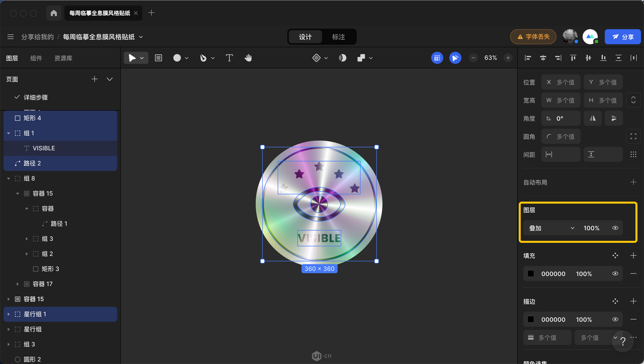Select the move/pointer tool

tap(132, 58)
